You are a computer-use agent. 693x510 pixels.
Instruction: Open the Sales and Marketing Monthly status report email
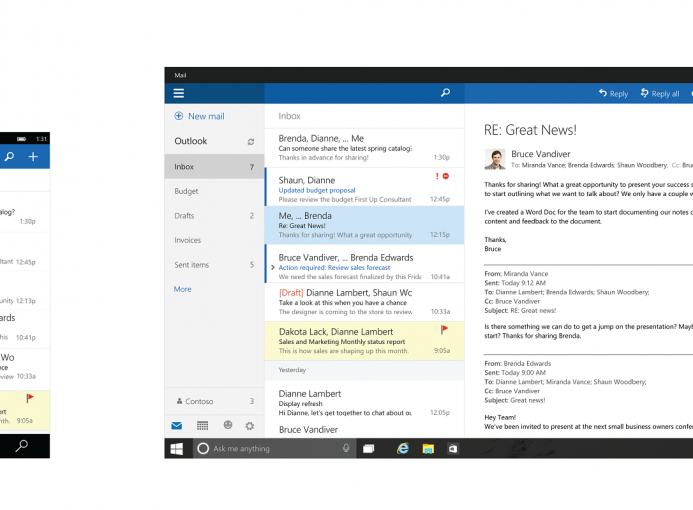(364, 341)
